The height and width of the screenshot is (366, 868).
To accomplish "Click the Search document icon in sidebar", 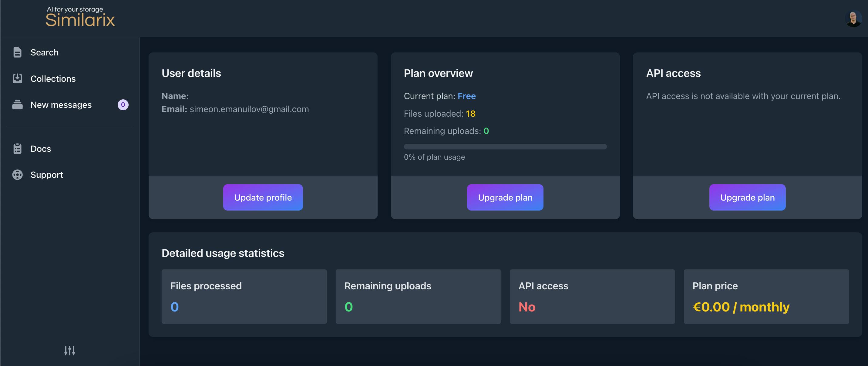I will [x=17, y=52].
